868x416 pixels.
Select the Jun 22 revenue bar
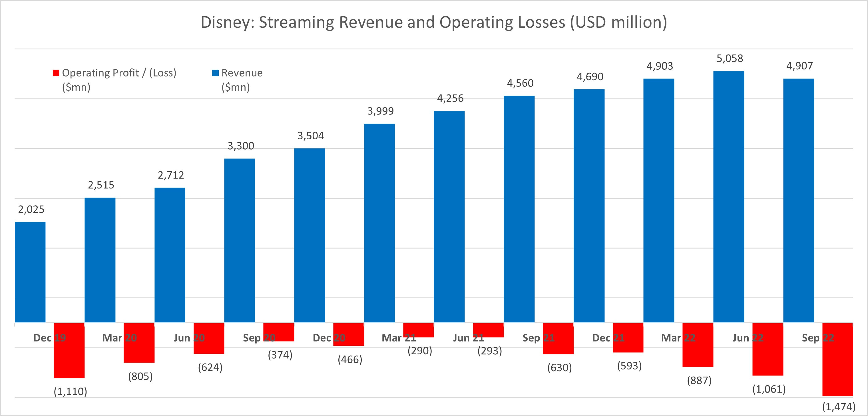pyautogui.click(x=728, y=197)
